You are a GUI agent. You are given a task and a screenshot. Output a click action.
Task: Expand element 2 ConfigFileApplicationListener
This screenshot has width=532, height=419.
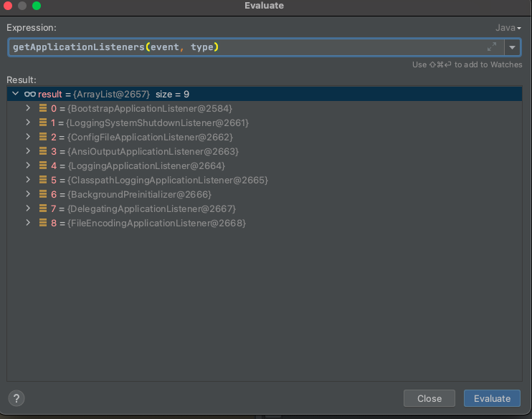tap(28, 137)
